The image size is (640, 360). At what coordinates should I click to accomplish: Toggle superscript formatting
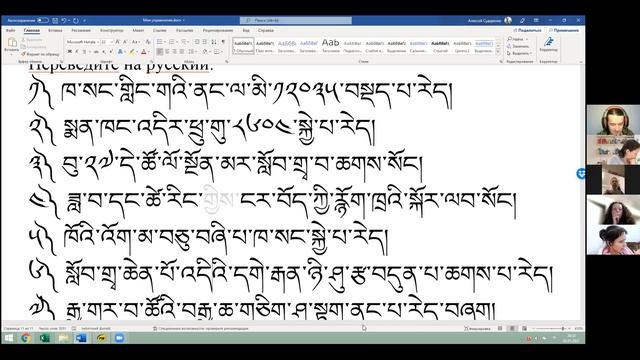coord(111,51)
